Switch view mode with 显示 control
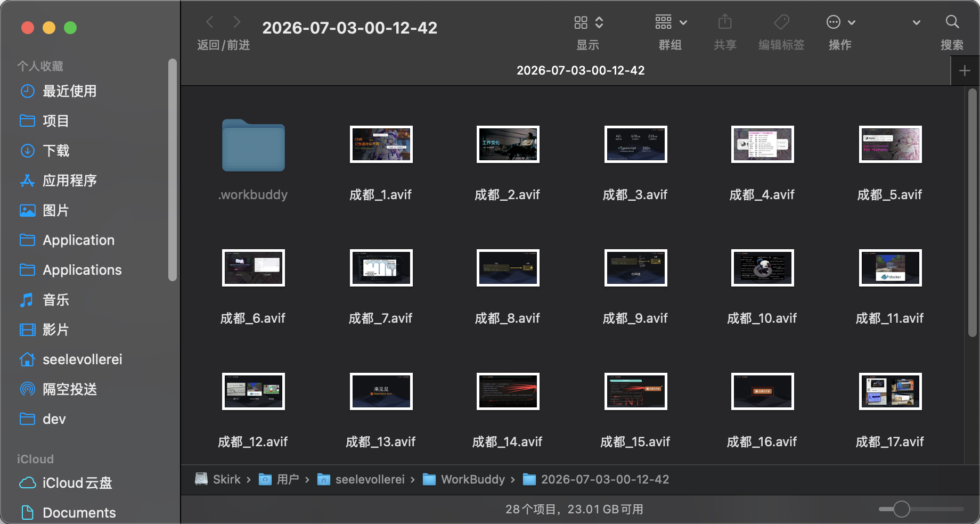Screen dimensions: 980x524 tap(588, 22)
